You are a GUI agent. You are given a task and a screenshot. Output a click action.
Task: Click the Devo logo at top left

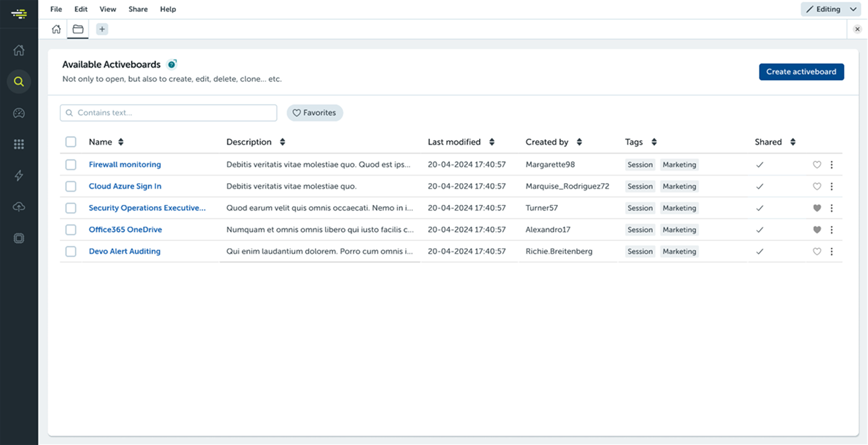coord(19,13)
